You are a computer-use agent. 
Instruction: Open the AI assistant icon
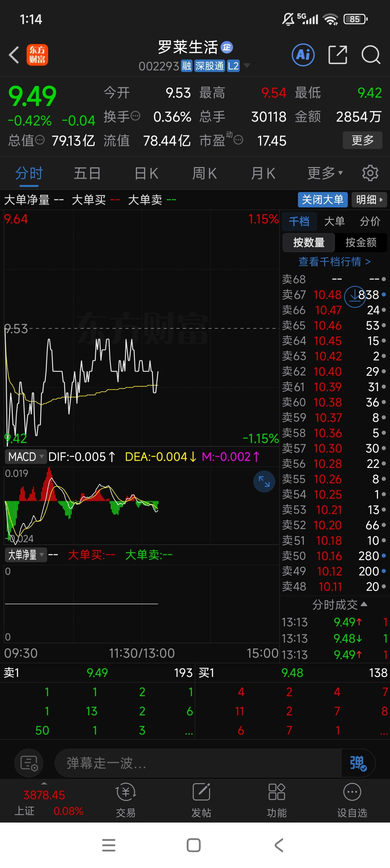click(x=303, y=55)
